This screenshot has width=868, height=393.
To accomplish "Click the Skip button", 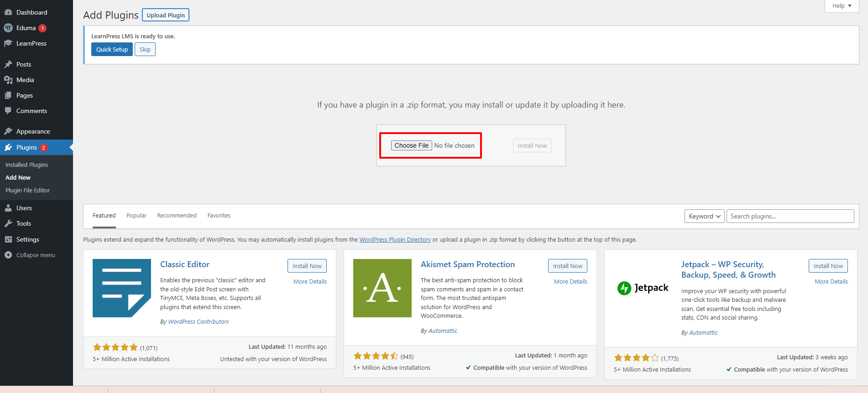I will (145, 49).
